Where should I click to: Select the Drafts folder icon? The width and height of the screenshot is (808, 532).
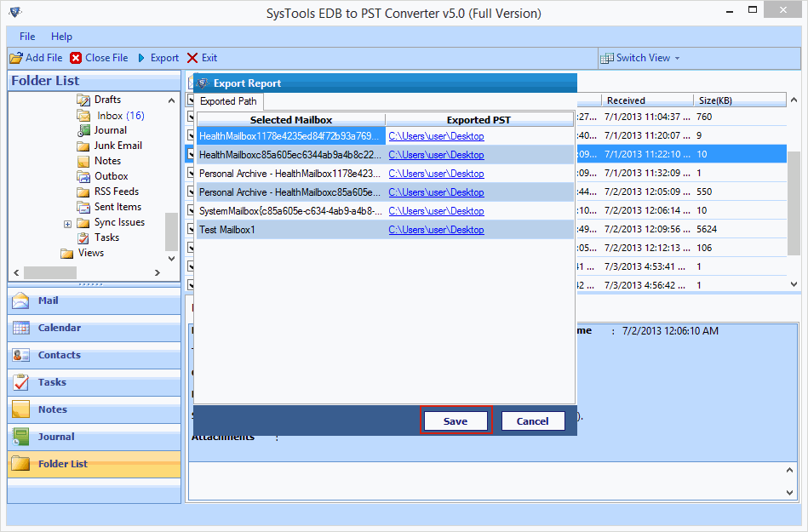pyautogui.click(x=83, y=100)
